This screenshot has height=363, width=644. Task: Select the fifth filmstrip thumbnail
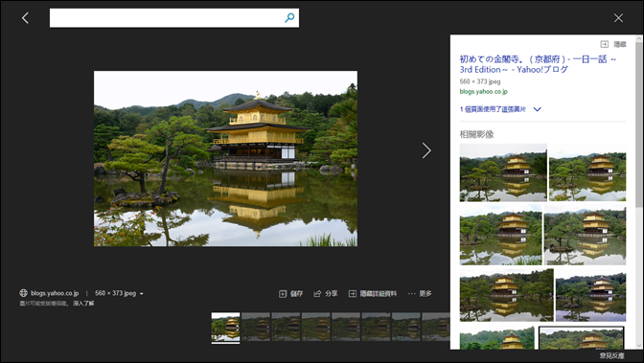tap(346, 327)
